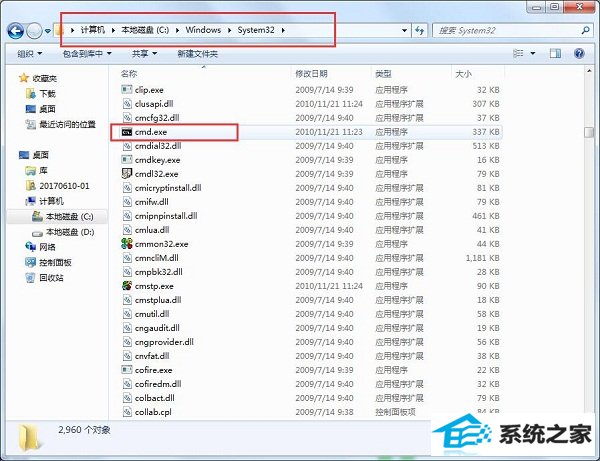
Task: Select the cmstplua.dll file name
Action: pyautogui.click(x=158, y=300)
